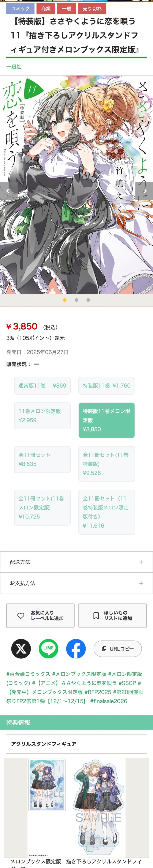Expand the お支払方法 section
Viewport: 153px width, 868px height.
point(76,583)
